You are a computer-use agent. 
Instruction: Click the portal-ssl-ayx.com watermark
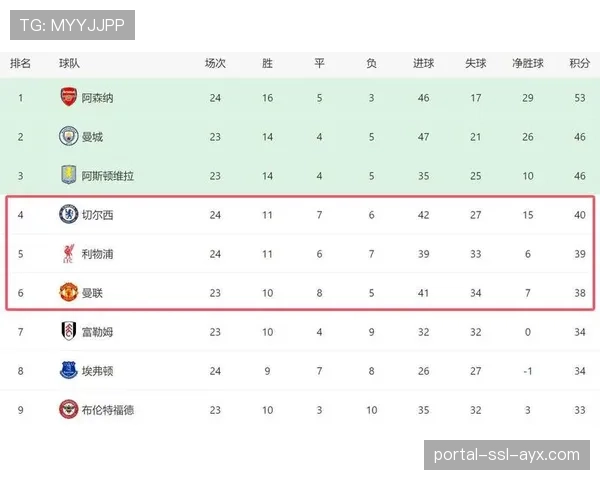(x=506, y=455)
